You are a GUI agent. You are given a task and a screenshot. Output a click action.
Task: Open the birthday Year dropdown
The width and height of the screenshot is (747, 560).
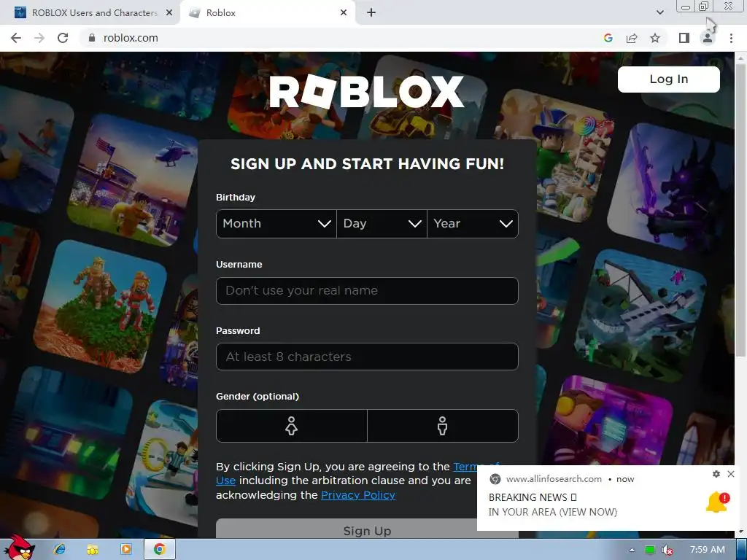(x=473, y=224)
